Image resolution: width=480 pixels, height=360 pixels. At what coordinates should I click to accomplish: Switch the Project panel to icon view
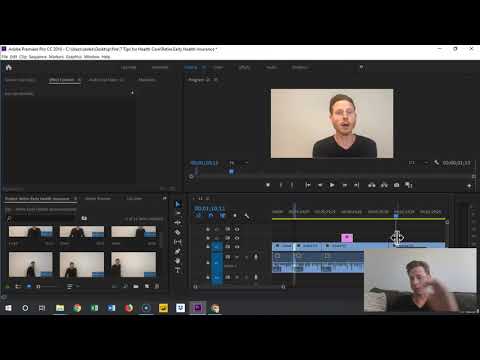29,286
